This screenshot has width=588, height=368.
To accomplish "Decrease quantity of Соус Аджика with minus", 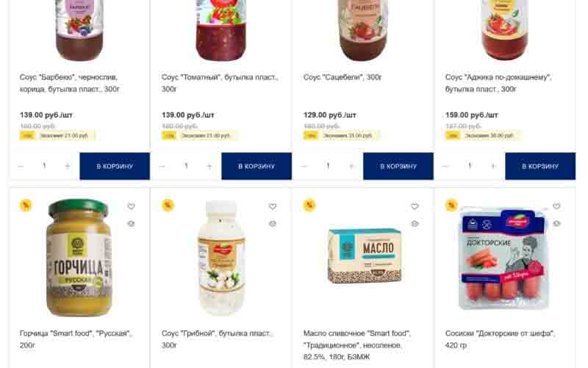I will pyautogui.click(x=446, y=166).
